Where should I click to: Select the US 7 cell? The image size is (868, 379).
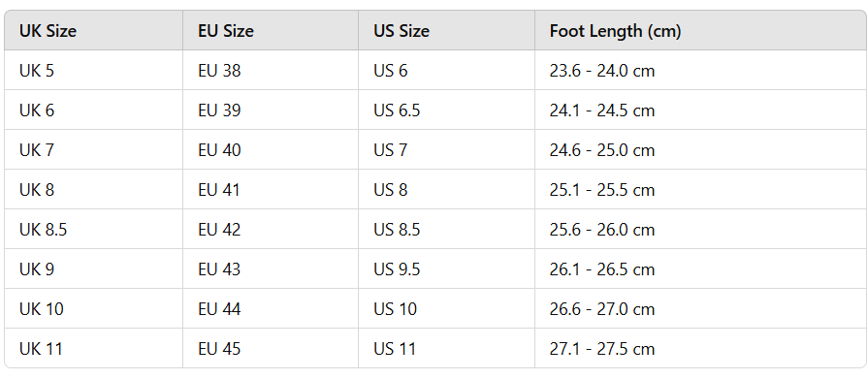pos(446,150)
